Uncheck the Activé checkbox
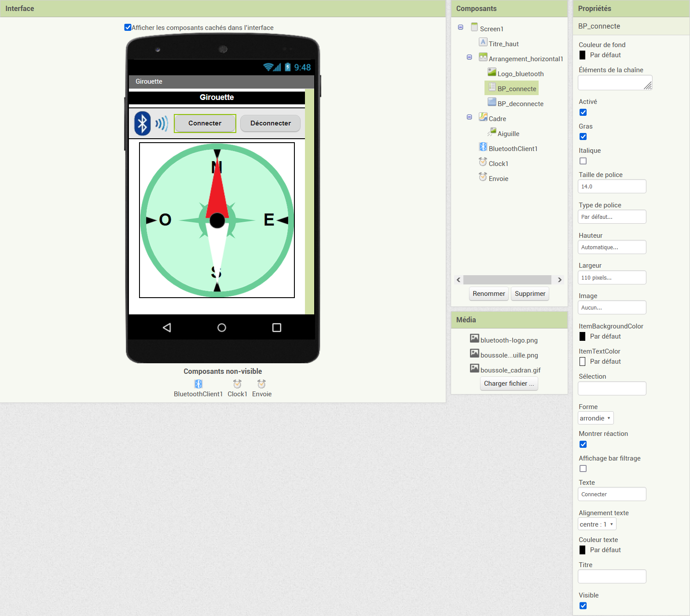 click(583, 112)
